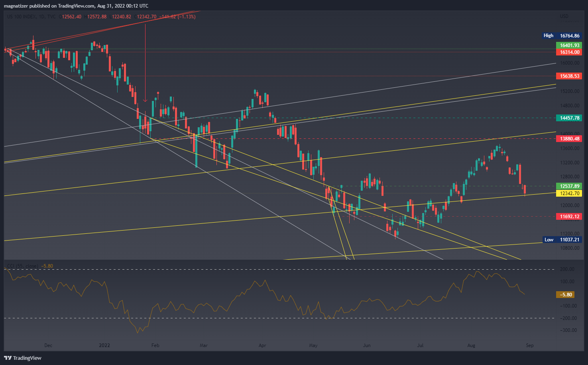Open the CCI (55, close) indicator legend

coord(22,266)
